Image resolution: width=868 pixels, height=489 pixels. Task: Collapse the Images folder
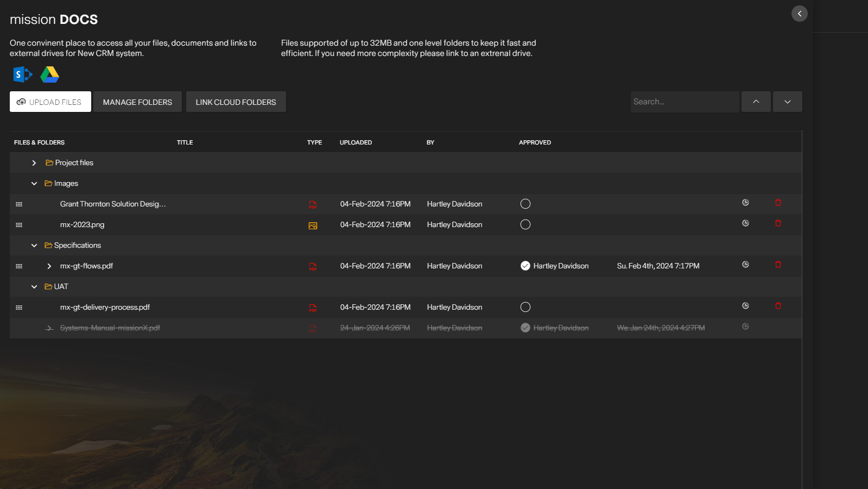tap(34, 184)
